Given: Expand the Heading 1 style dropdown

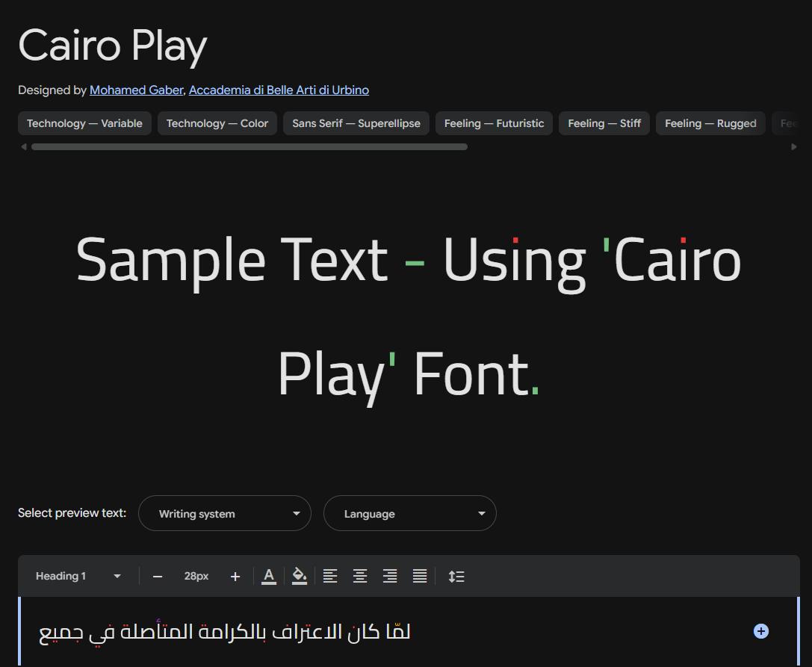Looking at the screenshot, I should click(x=78, y=577).
